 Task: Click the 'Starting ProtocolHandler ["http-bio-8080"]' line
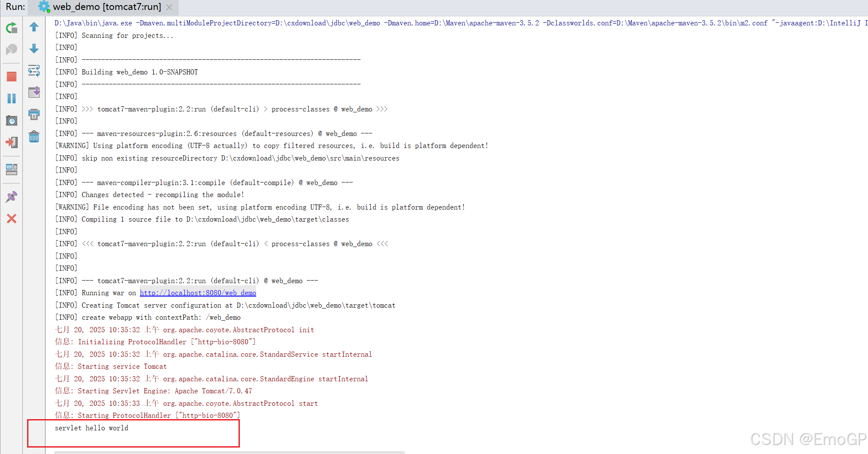coord(148,416)
